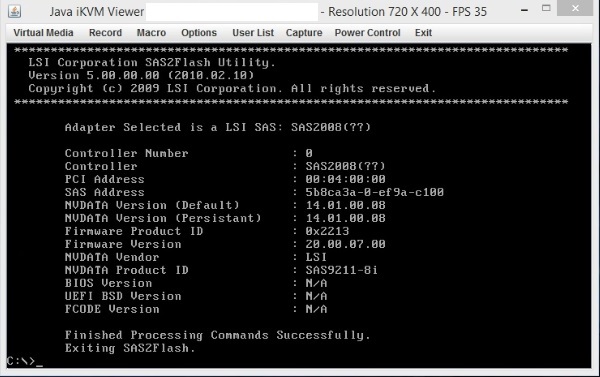The height and width of the screenshot is (377, 600).
Task: Click the Java coffee cup title icon
Action: (15, 11)
